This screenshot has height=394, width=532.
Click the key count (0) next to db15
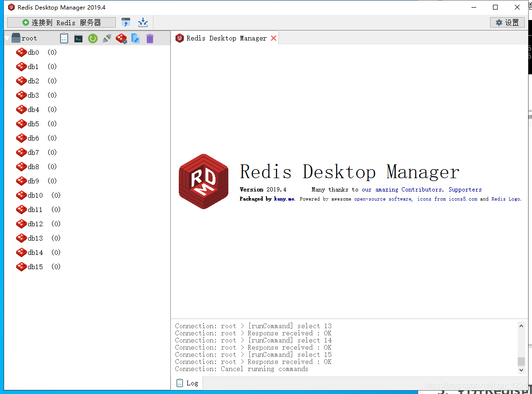tap(56, 267)
